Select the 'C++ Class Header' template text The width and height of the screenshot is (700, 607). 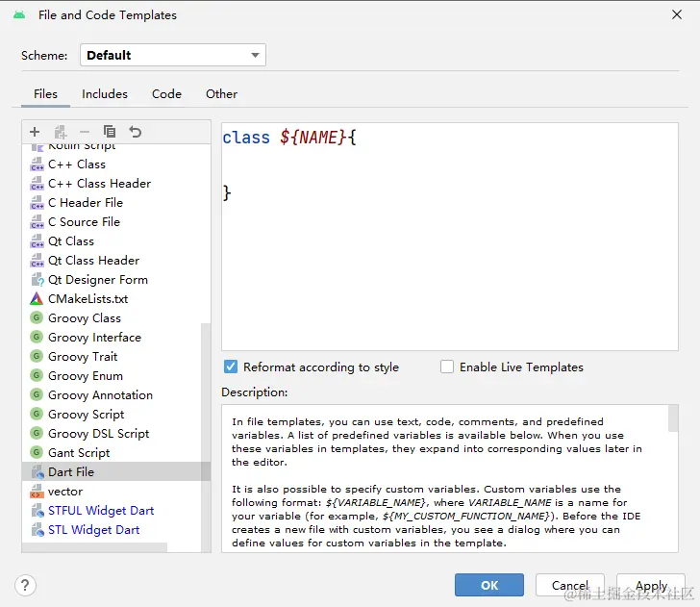point(100,184)
